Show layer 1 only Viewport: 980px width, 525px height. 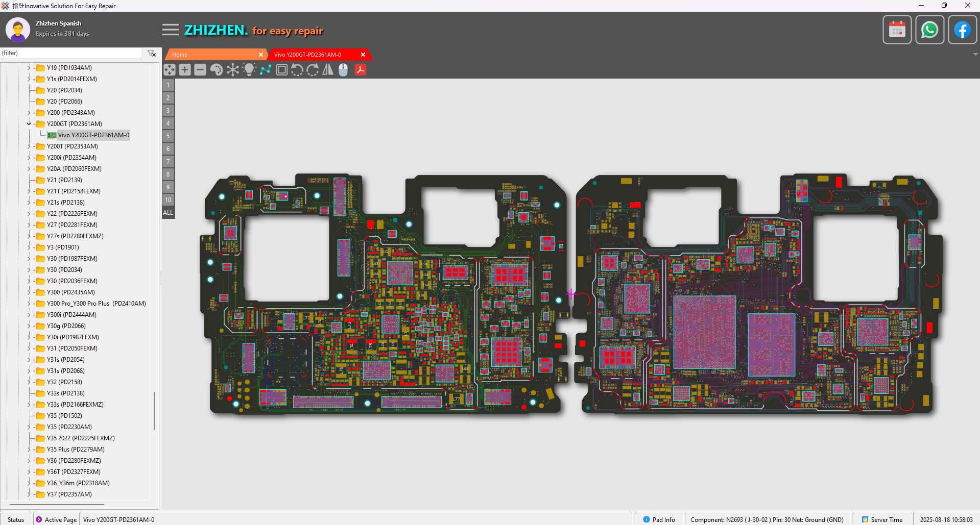(x=168, y=85)
